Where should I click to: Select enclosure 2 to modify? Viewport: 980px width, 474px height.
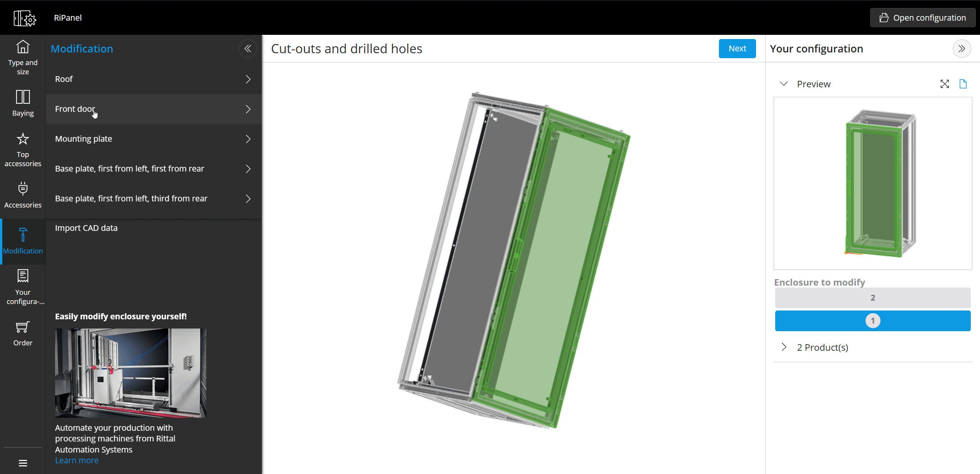872,297
